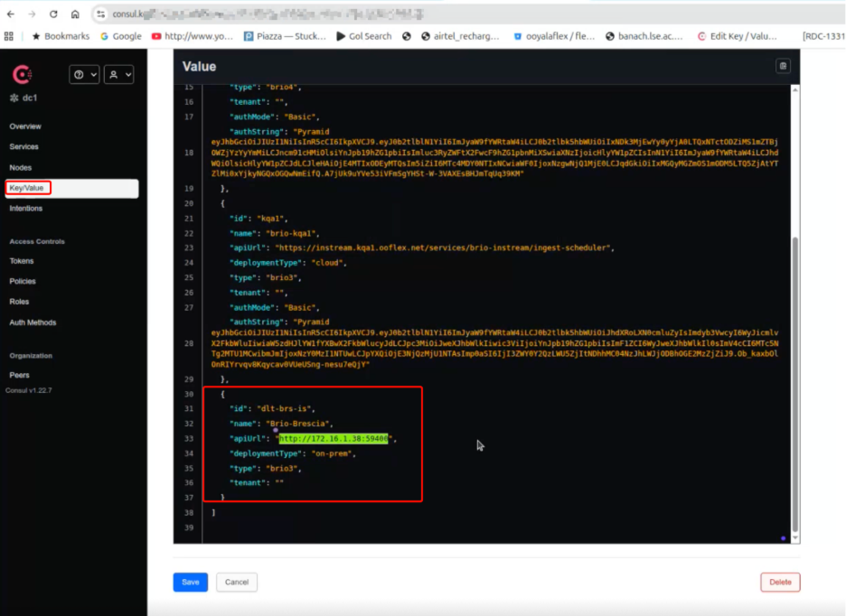Open the user account dropdown
The width and height of the screenshot is (846, 616).
(118, 74)
